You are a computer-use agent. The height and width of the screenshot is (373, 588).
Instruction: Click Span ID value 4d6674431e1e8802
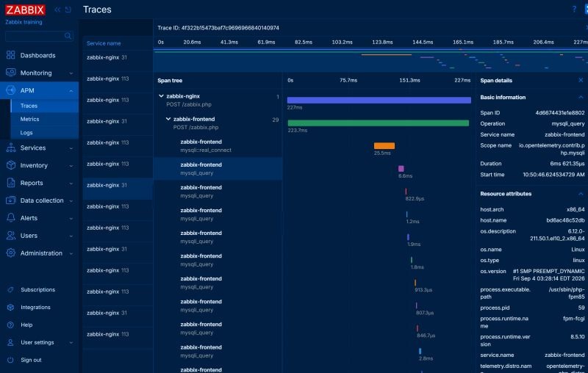[x=560, y=113]
